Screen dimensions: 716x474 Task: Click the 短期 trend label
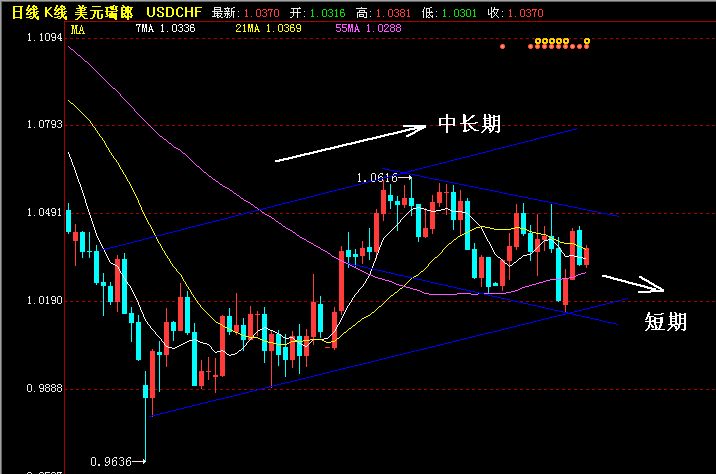[x=666, y=321]
